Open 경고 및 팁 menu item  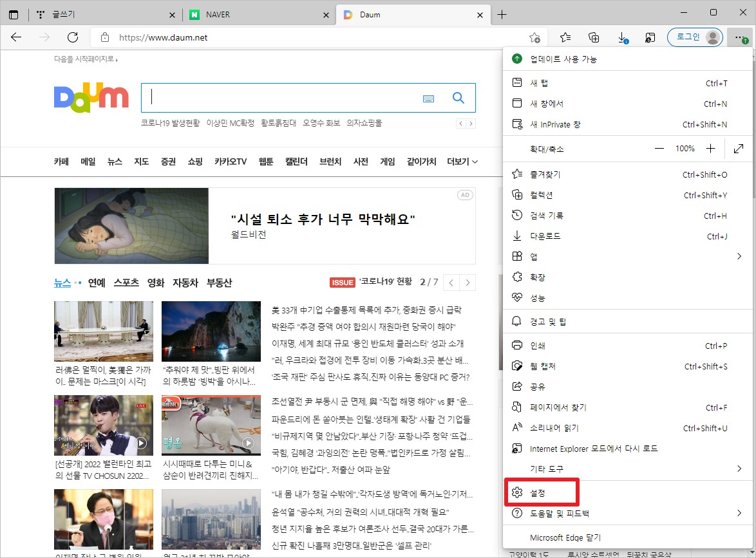point(627,321)
